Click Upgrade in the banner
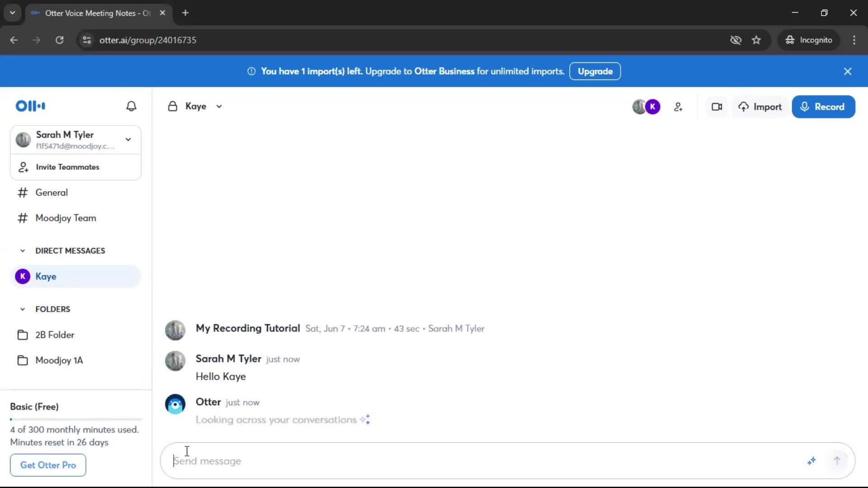 click(595, 71)
